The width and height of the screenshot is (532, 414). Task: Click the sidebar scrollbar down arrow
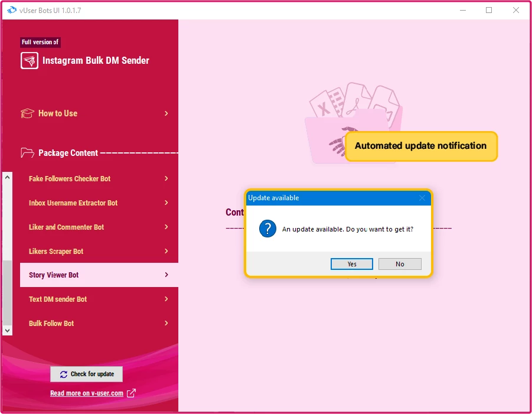pyautogui.click(x=8, y=330)
